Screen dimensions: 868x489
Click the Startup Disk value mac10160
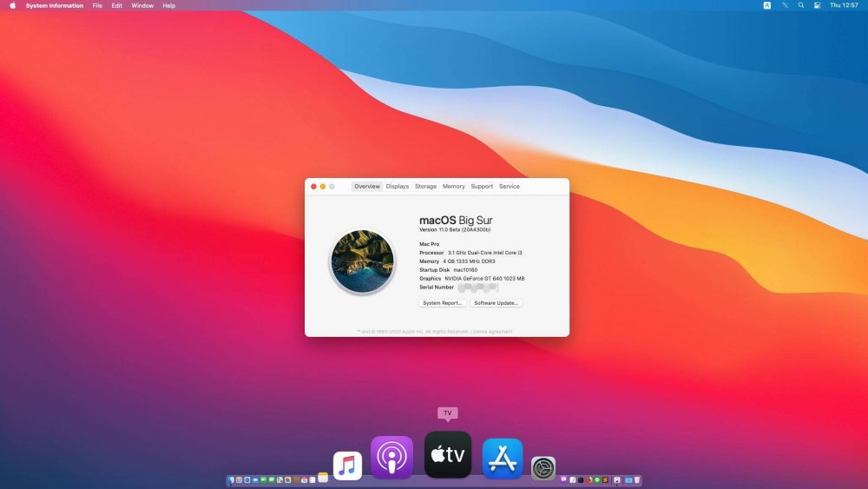tap(465, 270)
